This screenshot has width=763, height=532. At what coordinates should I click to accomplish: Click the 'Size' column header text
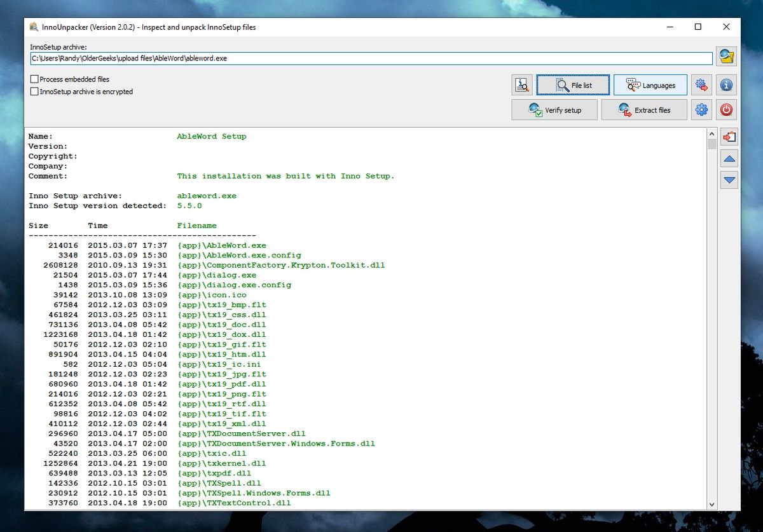pyautogui.click(x=38, y=226)
